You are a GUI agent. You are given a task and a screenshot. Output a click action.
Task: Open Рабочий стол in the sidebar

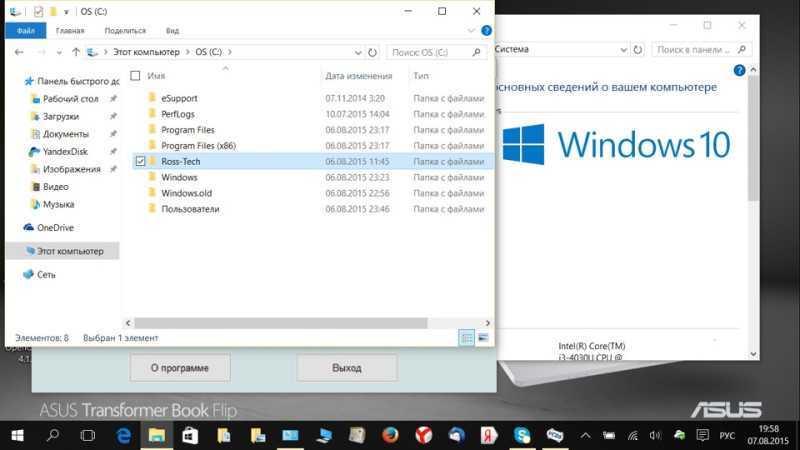click(70, 98)
